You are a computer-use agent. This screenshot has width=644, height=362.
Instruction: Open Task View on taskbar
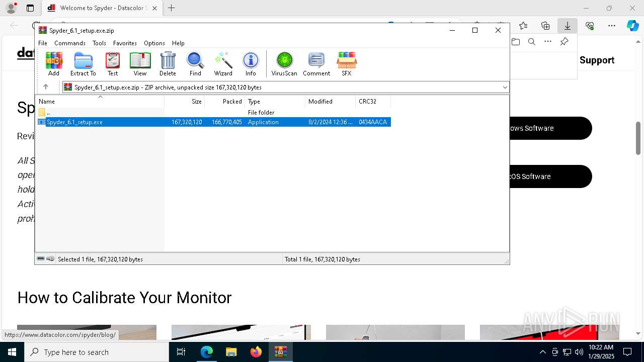click(x=181, y=352)
